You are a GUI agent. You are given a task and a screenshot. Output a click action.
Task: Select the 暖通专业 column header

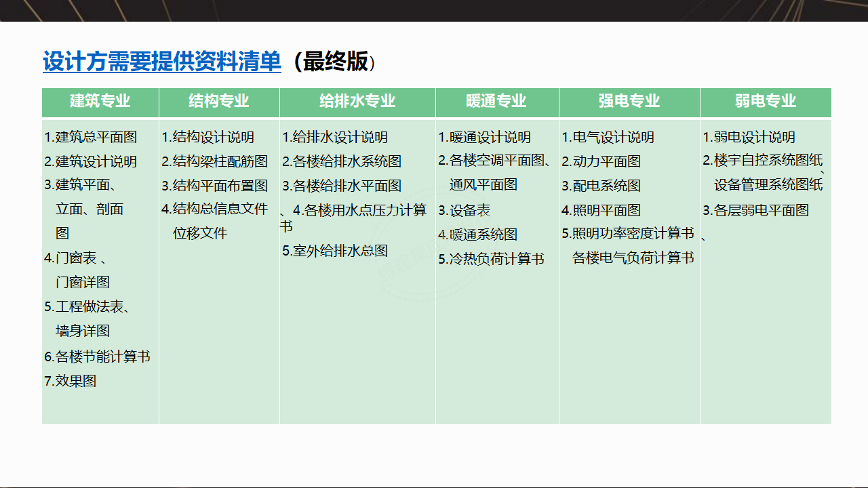(497, 102)
